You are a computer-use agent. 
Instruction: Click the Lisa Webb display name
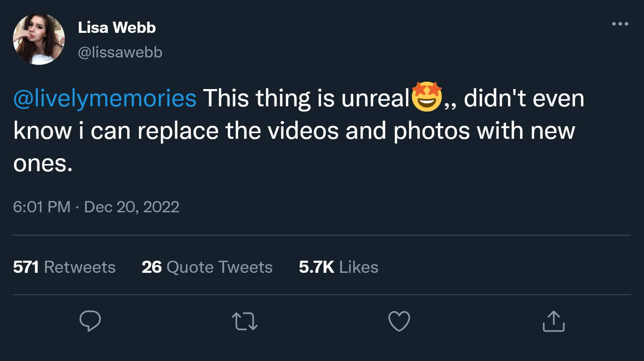tap(117, 28)
